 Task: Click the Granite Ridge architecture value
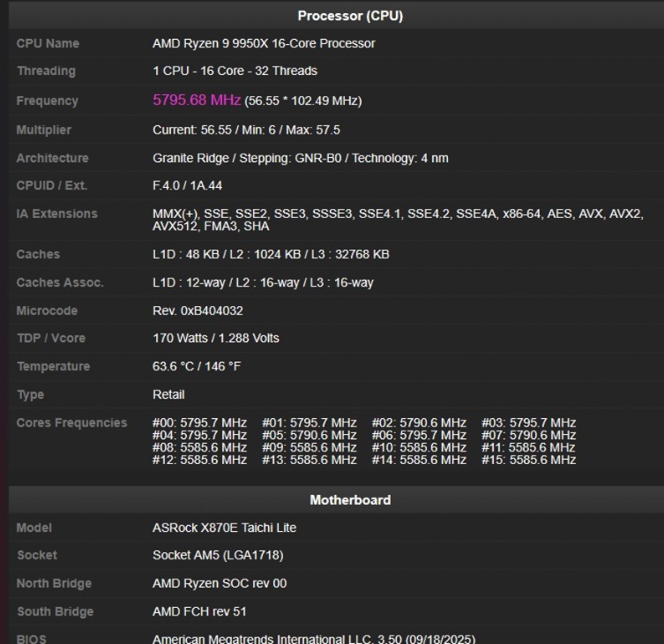coord(300,158)
